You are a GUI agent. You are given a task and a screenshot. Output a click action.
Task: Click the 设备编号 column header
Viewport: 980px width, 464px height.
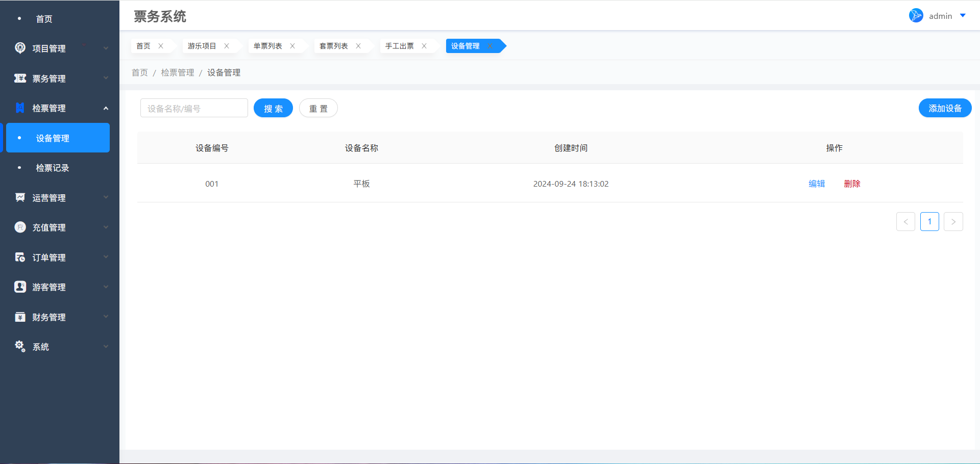[212, 148]
